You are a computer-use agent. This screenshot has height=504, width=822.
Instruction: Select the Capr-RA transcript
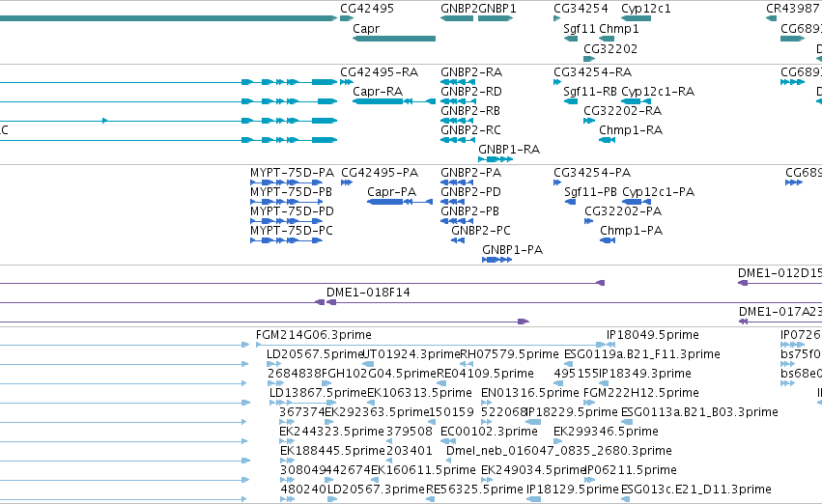coord(394,101)
